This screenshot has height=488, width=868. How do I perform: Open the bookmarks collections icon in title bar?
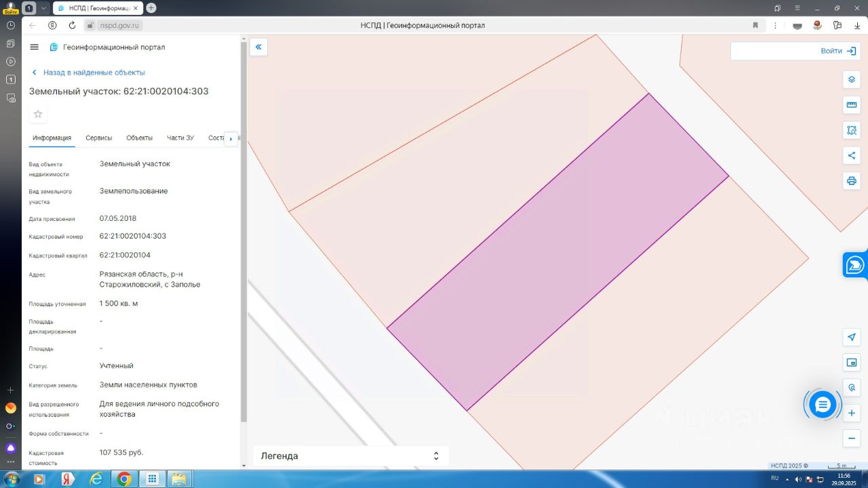pos(778,8)
